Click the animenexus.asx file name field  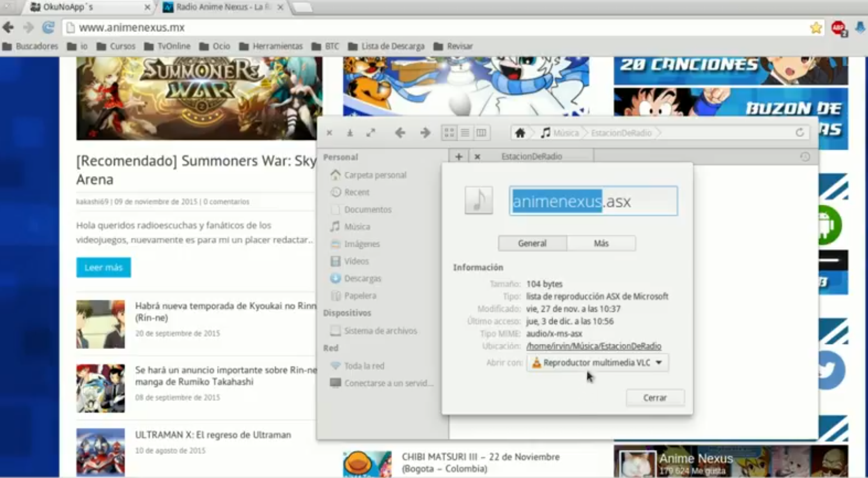(x=594, y=201)
